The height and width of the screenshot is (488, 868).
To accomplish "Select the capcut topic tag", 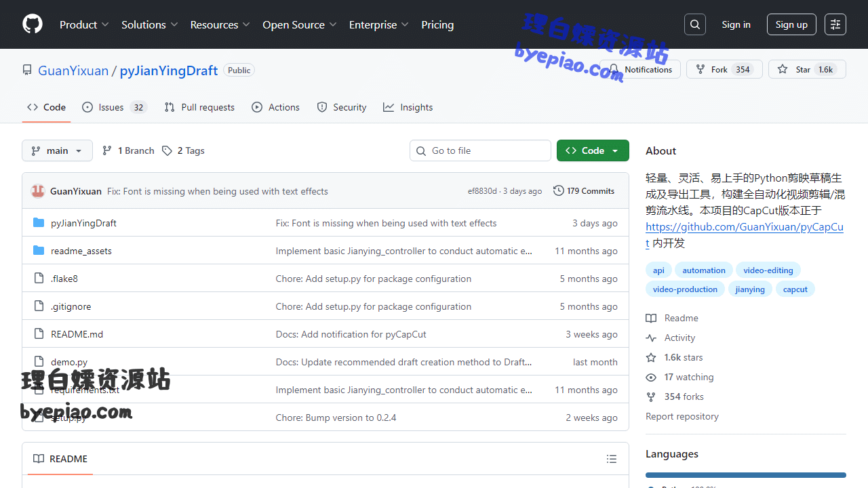I will click(795, 289).
